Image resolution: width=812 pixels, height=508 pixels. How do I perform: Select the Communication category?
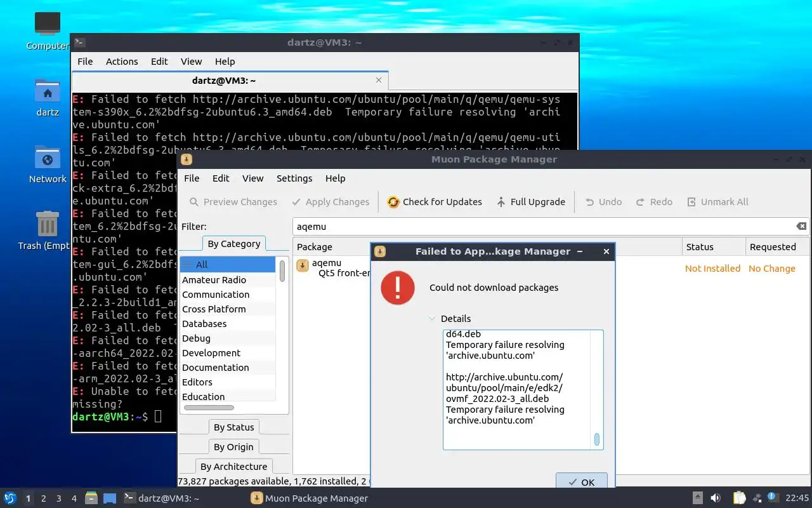(228, 295)
